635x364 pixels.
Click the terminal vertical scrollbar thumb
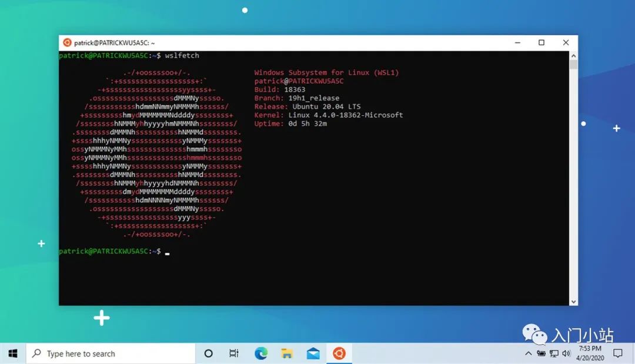pyautogui.click(x=573, y=65)
